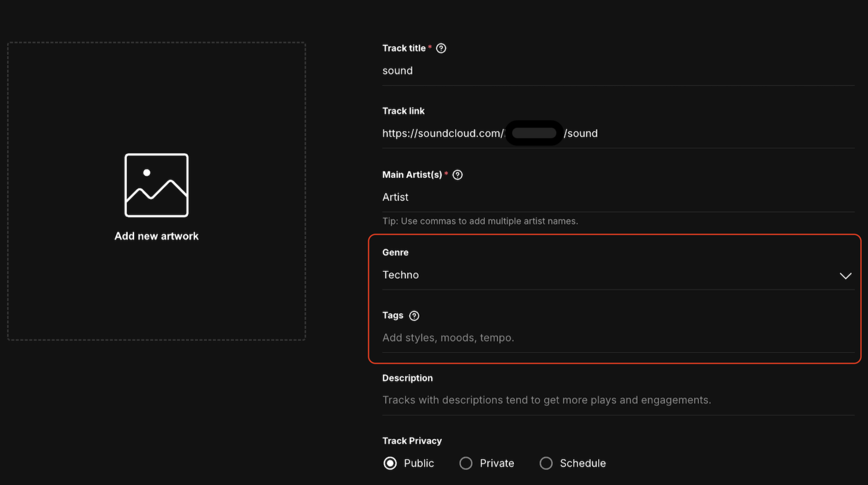Open the Genre dropdown
This screenshot has width=868, height=485.
617,275
